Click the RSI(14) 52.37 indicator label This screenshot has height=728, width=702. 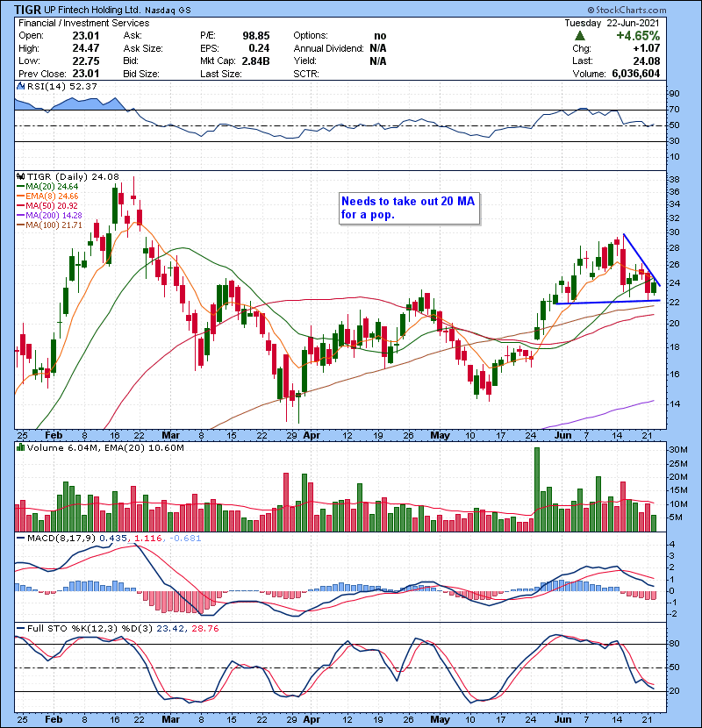[x=61, y=86]
